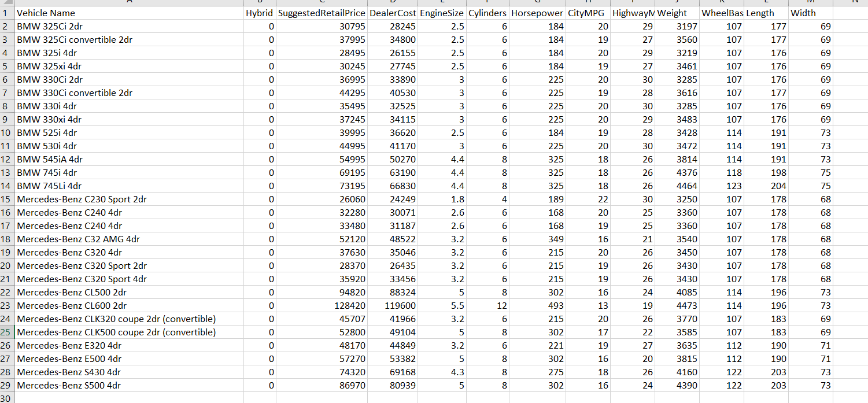Select the Width header cell
This screenshot has height=403, width=868.
[x=811, y=13]
